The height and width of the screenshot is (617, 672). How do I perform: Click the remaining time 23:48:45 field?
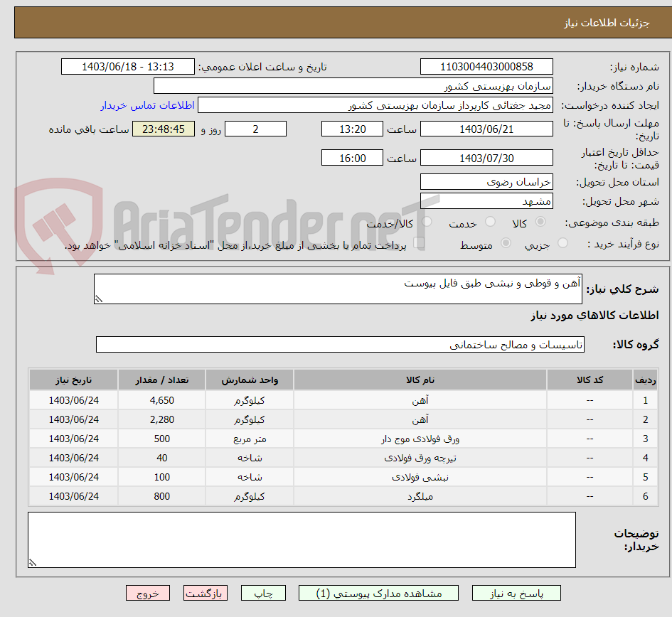[x=164, y=129]
